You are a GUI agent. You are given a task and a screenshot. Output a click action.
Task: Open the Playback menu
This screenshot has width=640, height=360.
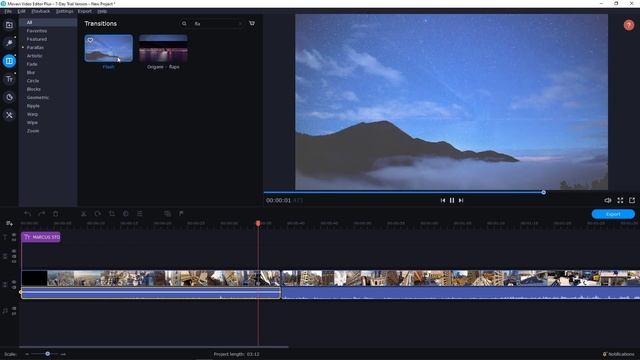point(41,11)
